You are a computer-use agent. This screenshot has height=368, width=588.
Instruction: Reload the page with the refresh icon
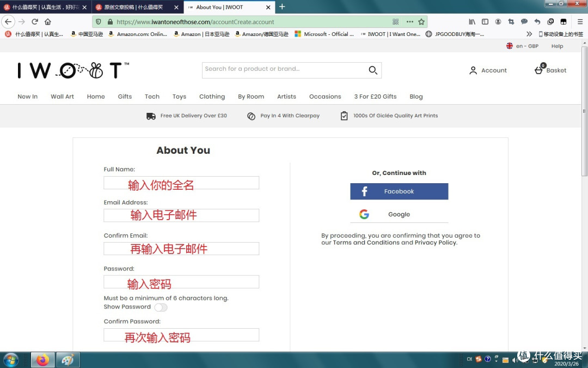(35, 22)
